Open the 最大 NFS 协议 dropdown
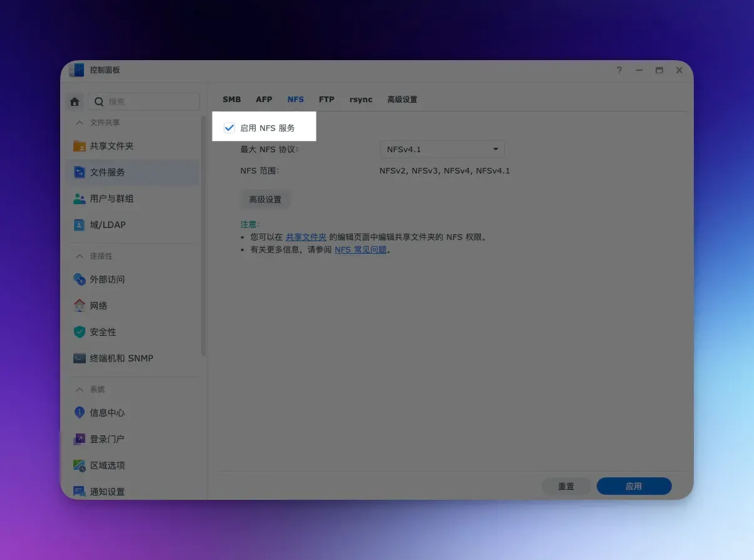 (442, 149)
